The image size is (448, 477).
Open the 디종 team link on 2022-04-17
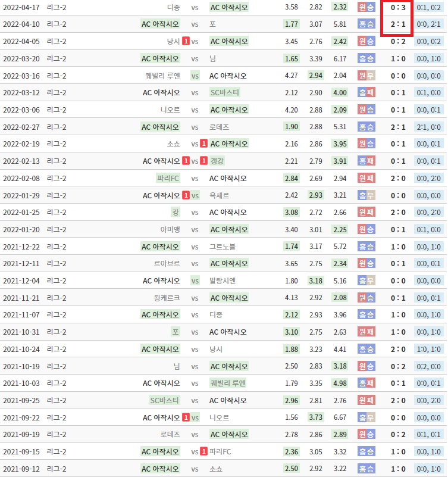point(174,7)
